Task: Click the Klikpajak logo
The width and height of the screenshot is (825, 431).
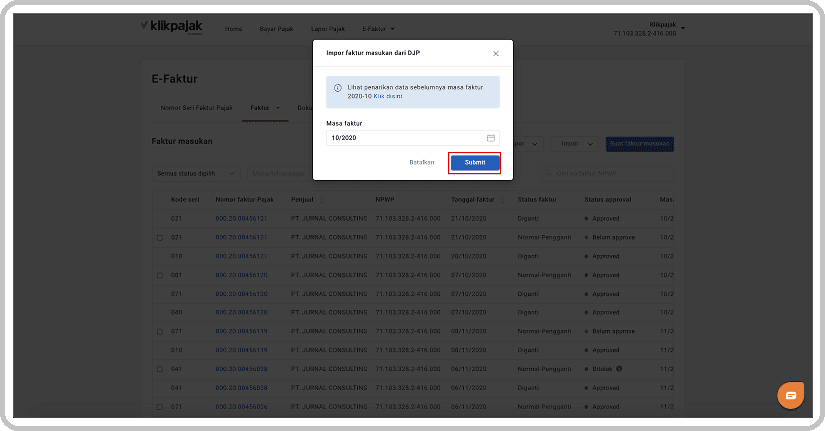Action: pyautogui.click(x=172, y=26)
